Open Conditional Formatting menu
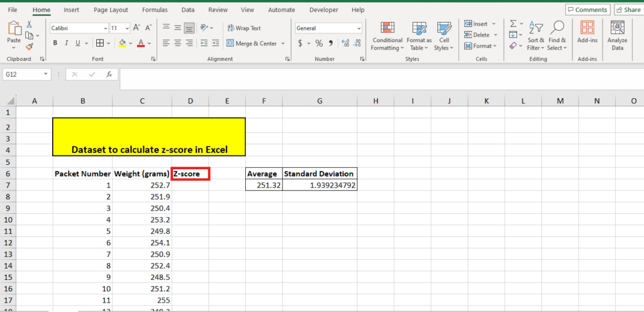Viewport: 644px width, 312px height. tap(387, 36)
